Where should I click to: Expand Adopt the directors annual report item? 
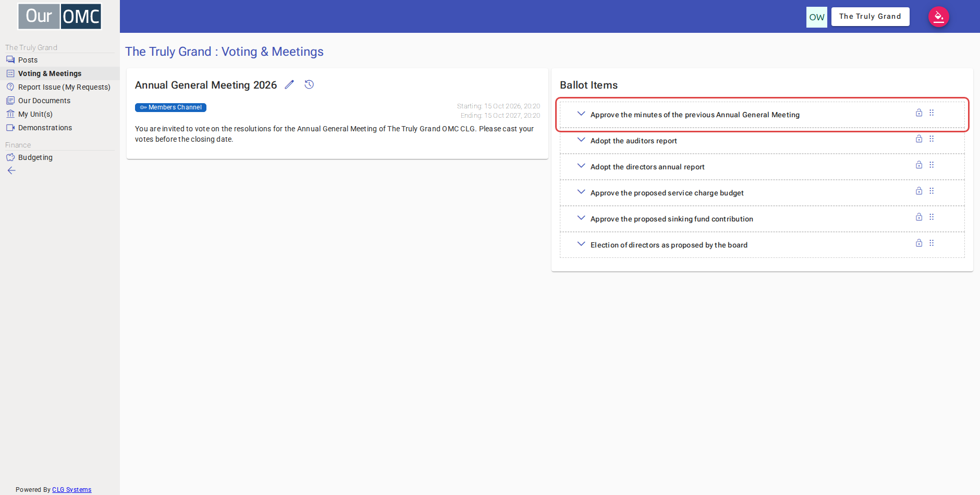[x=581, y=166]
